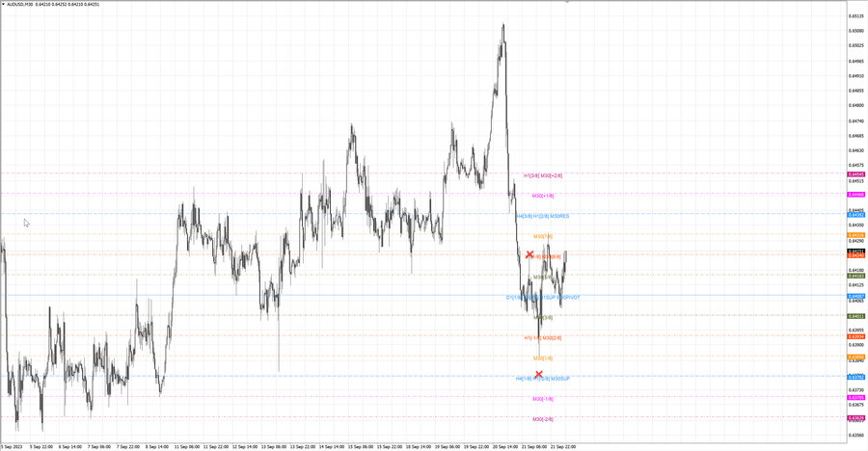Screen dimensions: 868x451
Task: Select the upper red X marker
Action: coord(529,254)
